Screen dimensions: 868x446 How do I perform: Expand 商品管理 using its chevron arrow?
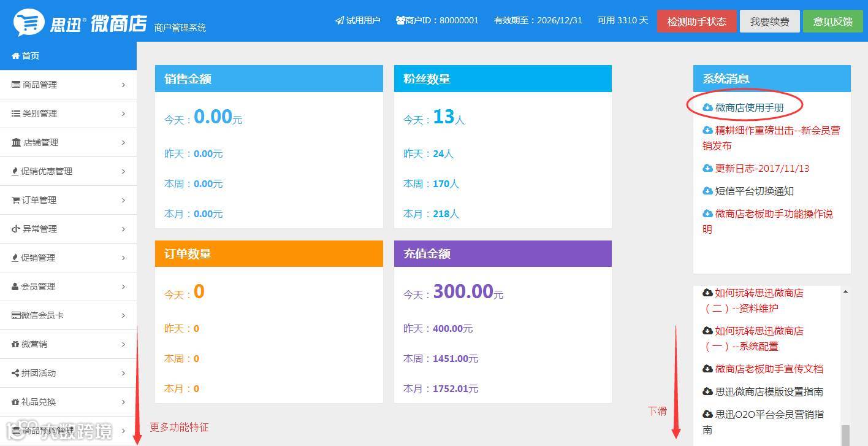(123, 85)
